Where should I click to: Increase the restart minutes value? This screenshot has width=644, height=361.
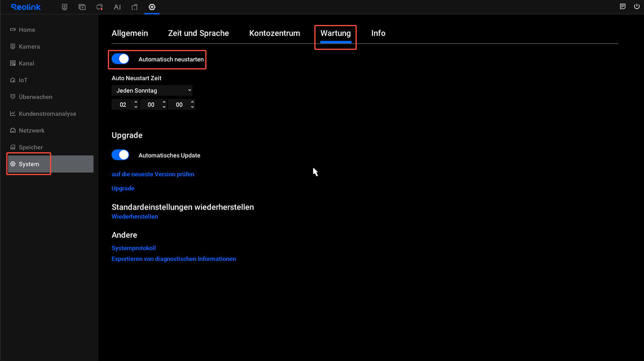pyautogui.click(x=164, y=102)
